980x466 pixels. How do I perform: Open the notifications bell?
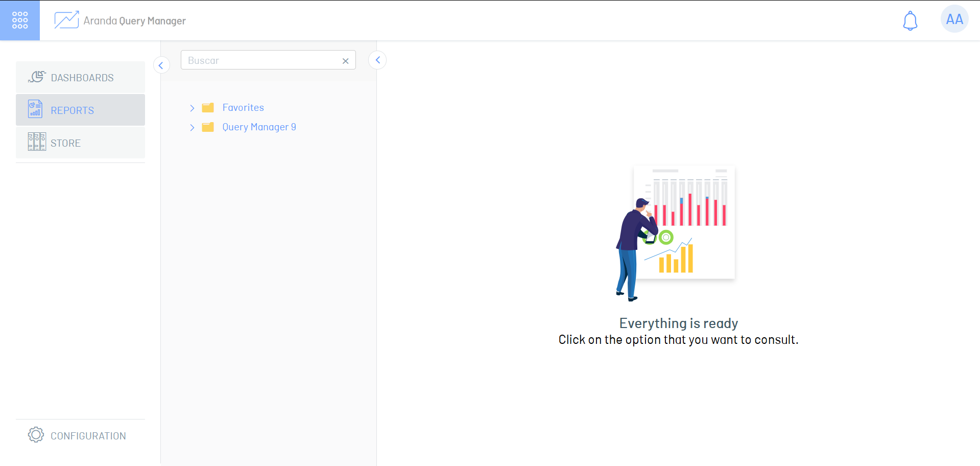click(x=910, y=21)
